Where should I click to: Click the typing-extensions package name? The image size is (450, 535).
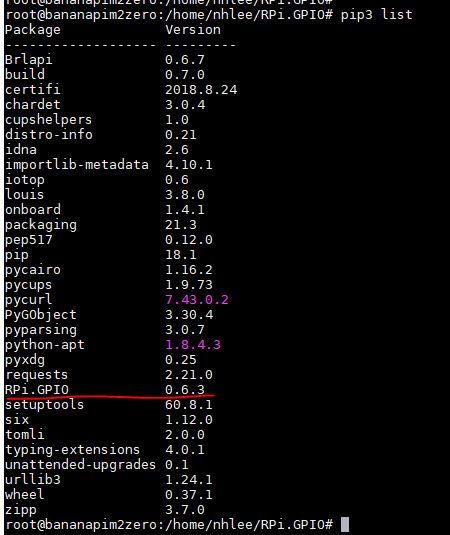pyautogui.click(x=73, y=450)
